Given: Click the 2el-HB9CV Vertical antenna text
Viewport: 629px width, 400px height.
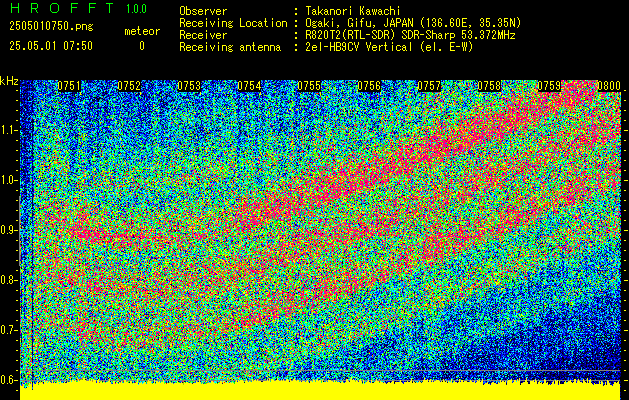Looking at the screenshot, I should coord(389,47).
